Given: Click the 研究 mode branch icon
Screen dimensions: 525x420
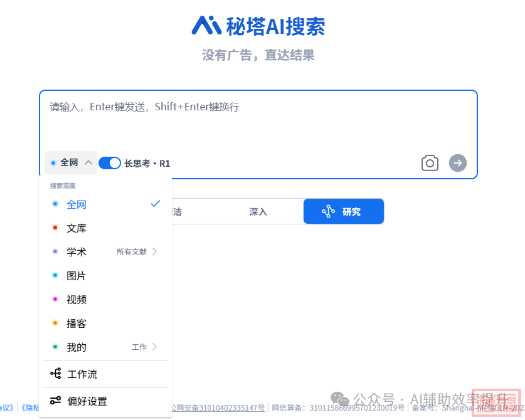Looking at the screenshot, I should pyautogui.click(x=328, y=212).
